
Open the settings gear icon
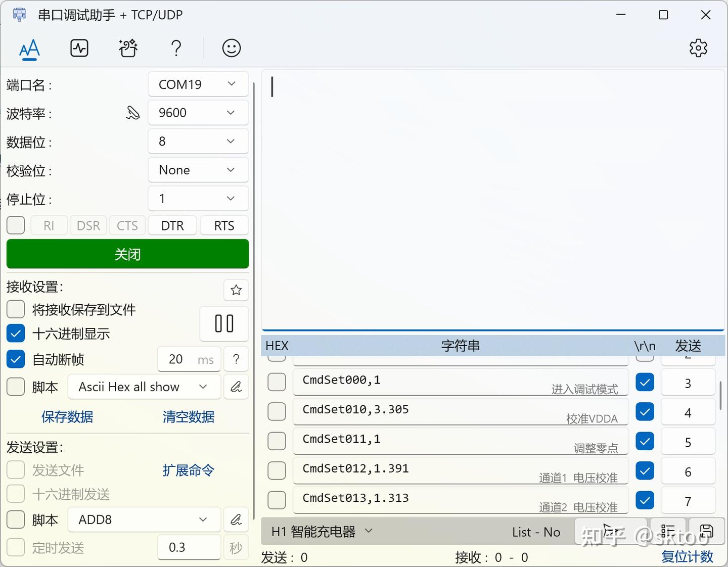(698, 48)
